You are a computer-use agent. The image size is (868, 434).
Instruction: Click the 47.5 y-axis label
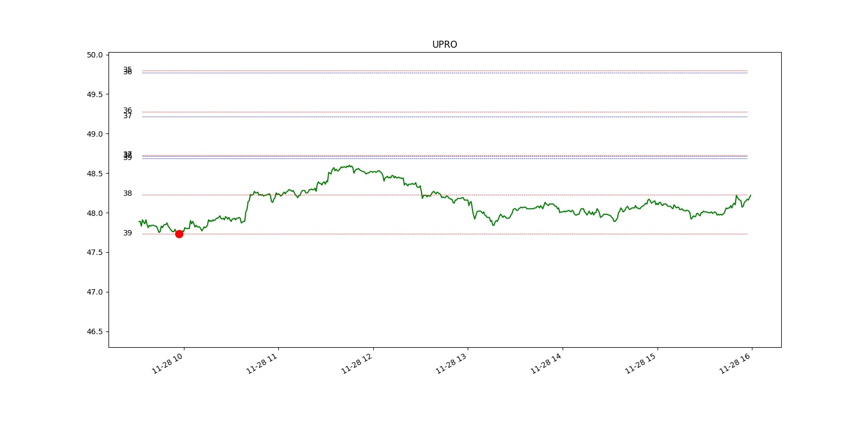click(94, 253)
